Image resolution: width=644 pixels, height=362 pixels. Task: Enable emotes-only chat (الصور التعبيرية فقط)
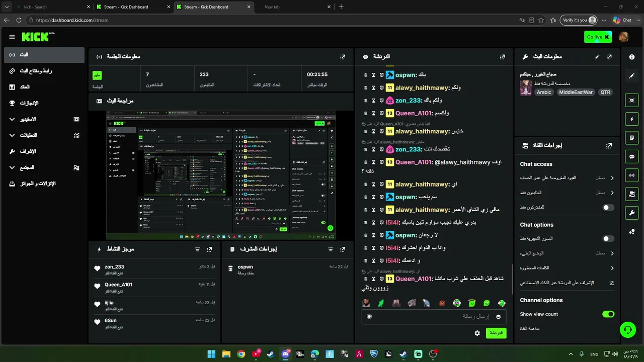pyautogui.click(x=608, y=239)
